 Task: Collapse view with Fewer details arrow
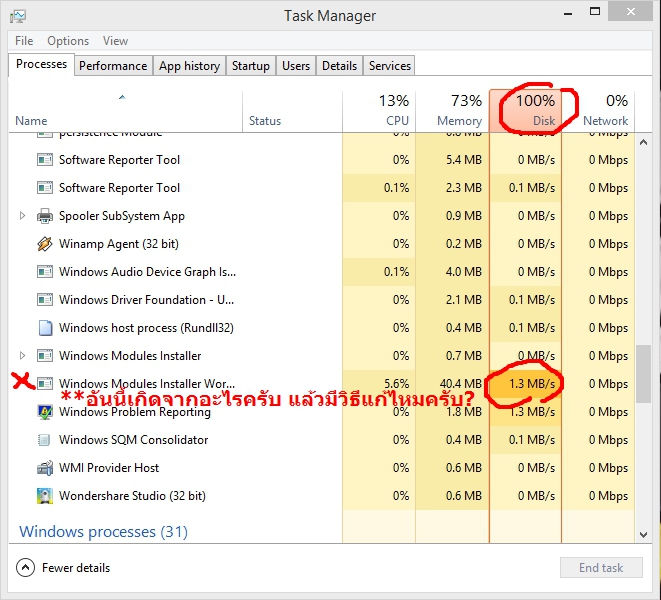pos(25,568)
